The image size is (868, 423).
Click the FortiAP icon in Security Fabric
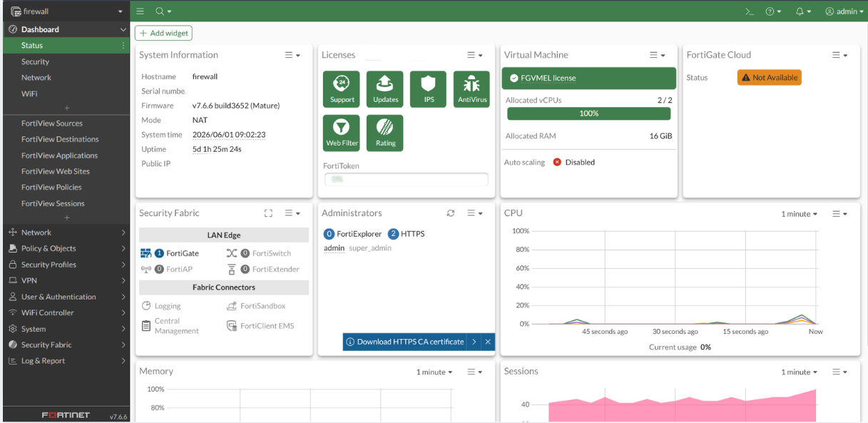pos(146,269)
